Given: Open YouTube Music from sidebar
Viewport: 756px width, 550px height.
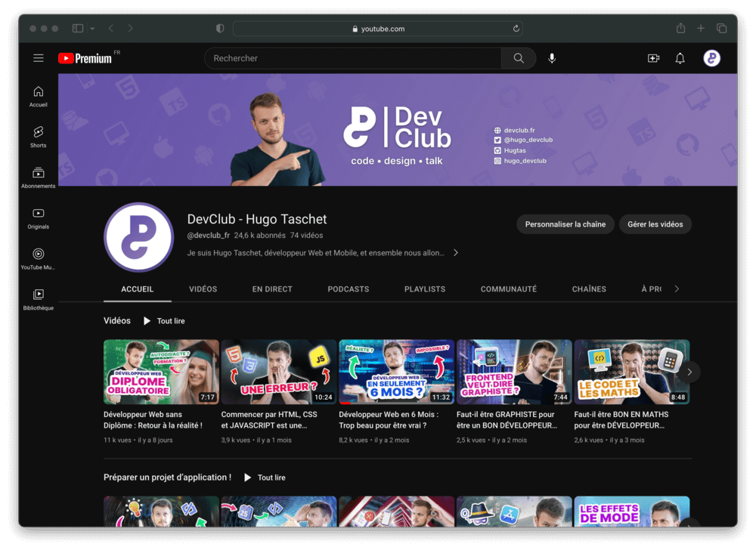Looking at the screenshot, I should point(39,258).
